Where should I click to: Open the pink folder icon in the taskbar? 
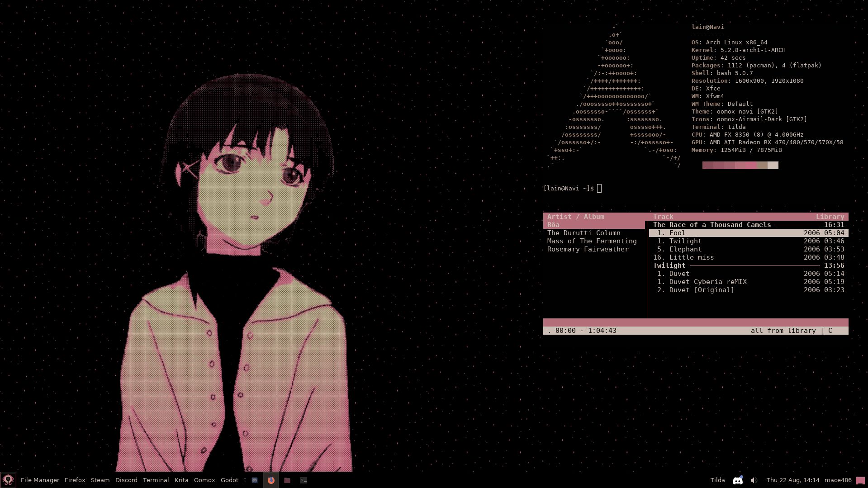coord(287,480)
